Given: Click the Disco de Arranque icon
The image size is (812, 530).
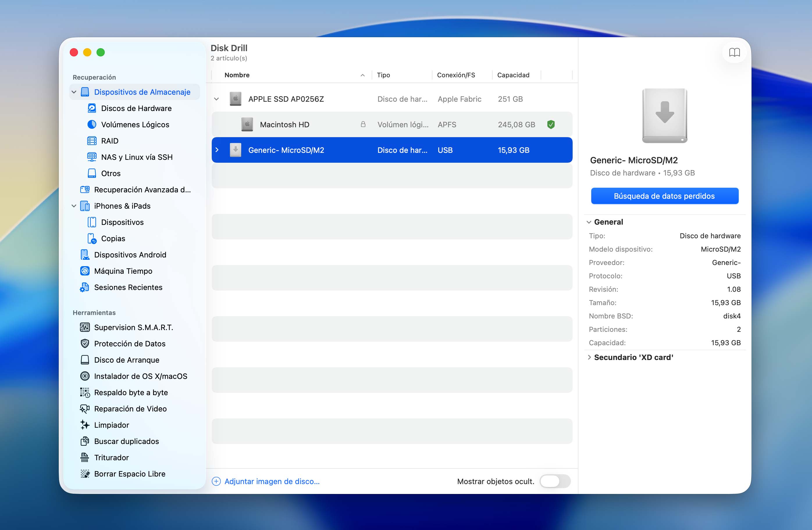Looking at the screenshot, I should point(85,360).
